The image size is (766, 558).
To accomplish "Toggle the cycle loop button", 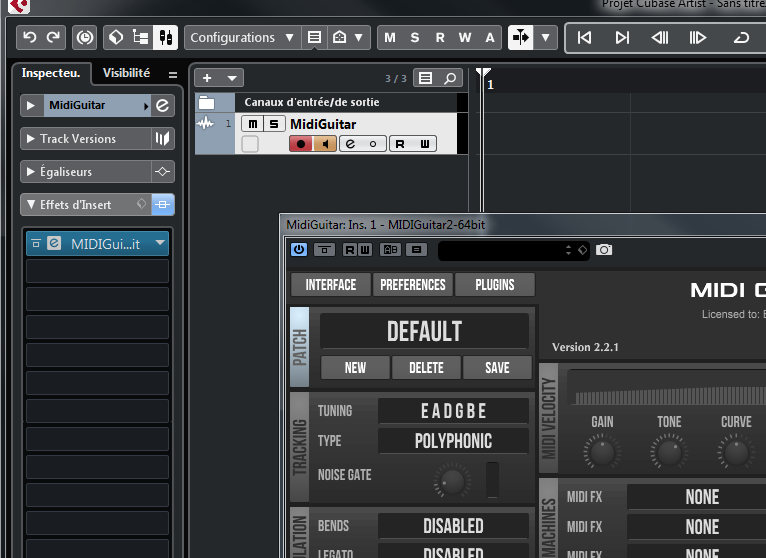I will point(741,38).
